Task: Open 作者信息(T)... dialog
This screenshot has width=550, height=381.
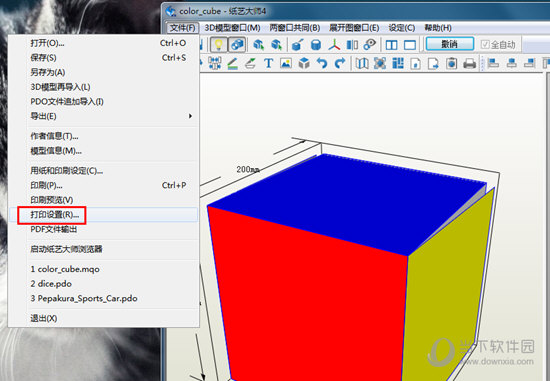Action: coord(103,136)
